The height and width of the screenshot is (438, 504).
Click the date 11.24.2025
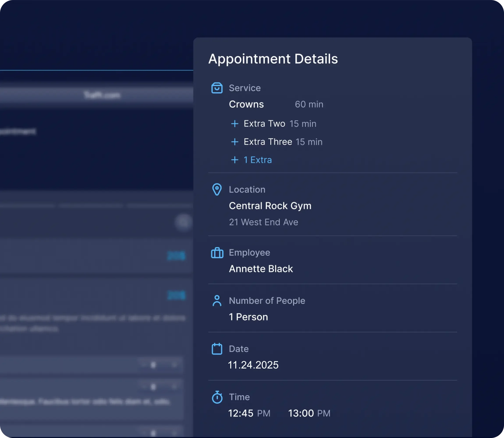pyautogui.click(x=253, y=365)
